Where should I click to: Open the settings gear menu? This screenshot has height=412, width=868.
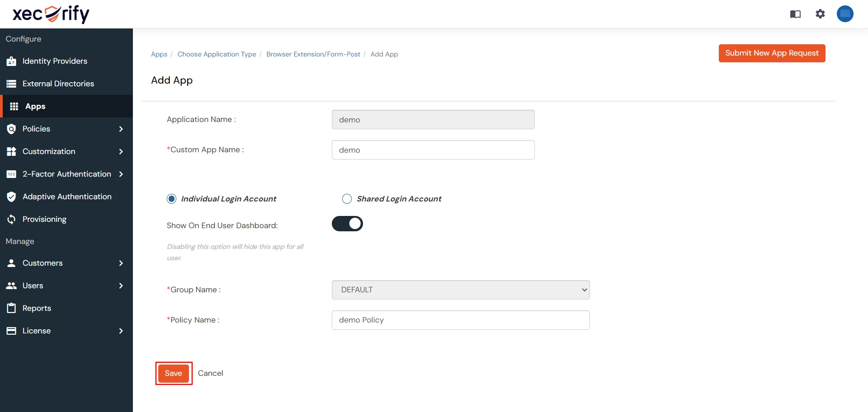820,14
